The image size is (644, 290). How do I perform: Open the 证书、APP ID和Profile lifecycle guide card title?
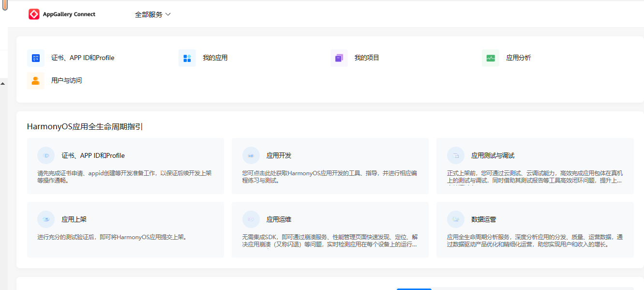pos(93,155)
